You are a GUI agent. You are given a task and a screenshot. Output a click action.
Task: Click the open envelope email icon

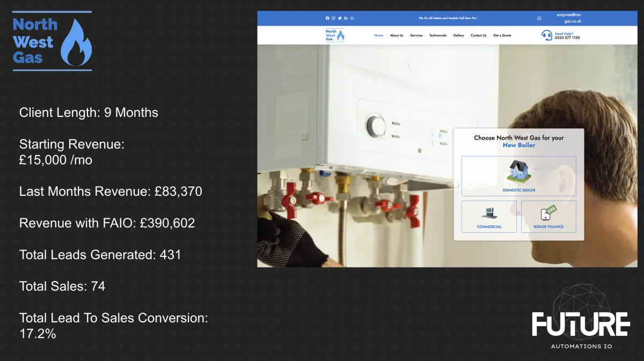tap(539, 18)
